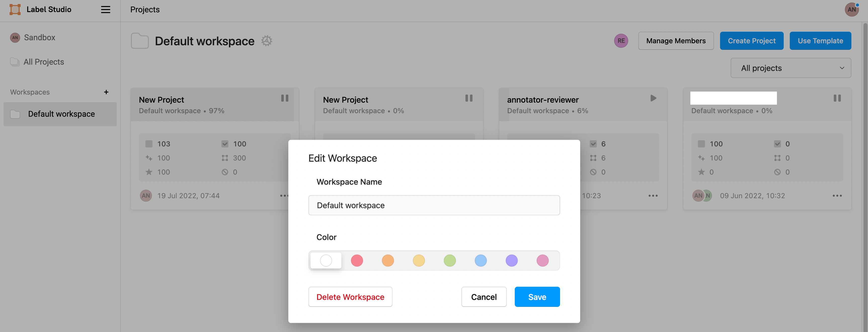The image size is (868, 332).
Task: Save the workspace changes
Action: click(537, 297)
